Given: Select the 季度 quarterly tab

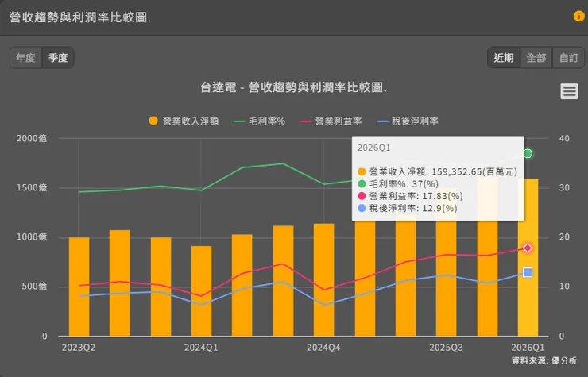Looking at the screenshot, I should point(58,58).
